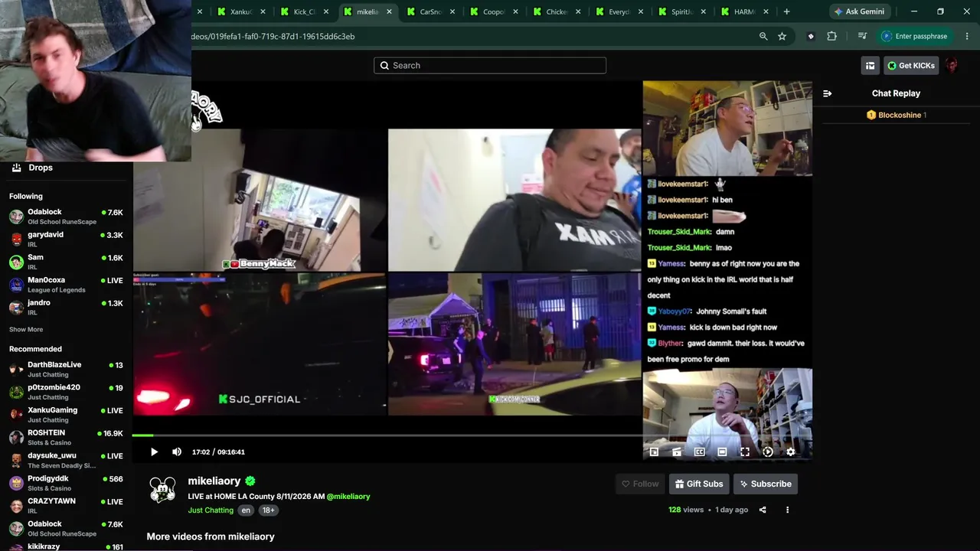Click the 18+ tag
Viewport: 980px width, 551px height.
tap(268, 510)
